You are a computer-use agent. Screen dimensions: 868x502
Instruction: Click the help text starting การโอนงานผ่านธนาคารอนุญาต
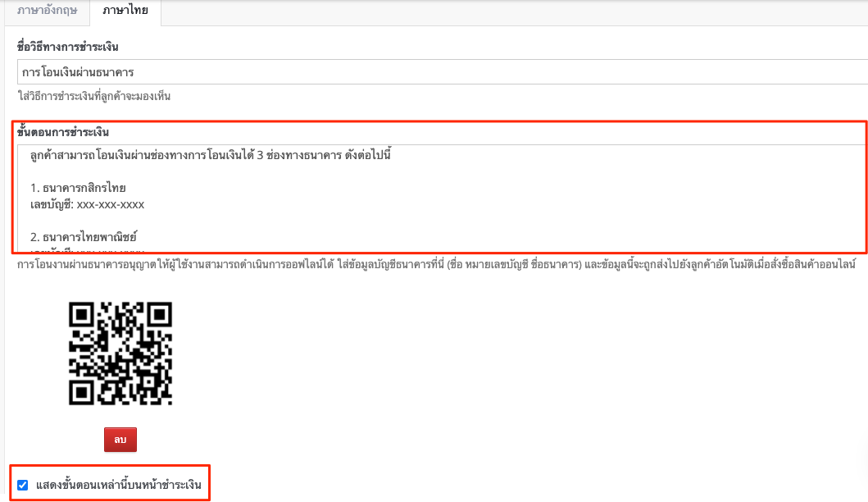(x=436, y=264)
